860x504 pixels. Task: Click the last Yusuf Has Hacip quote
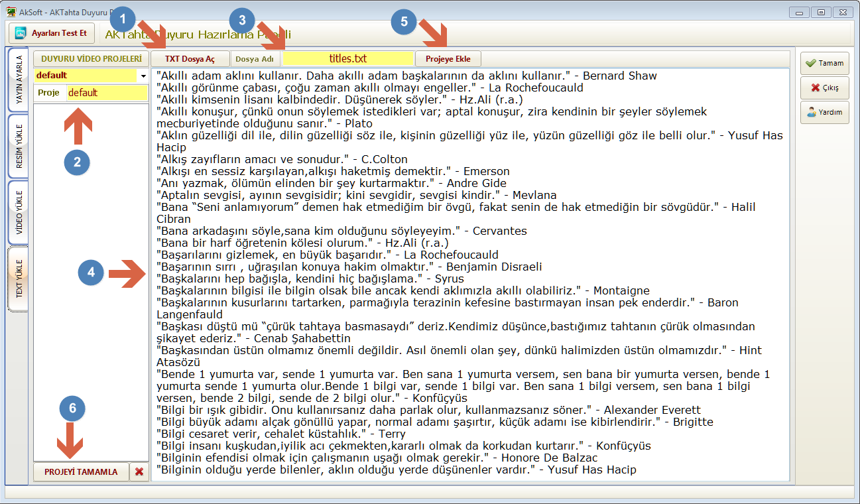pyautogui.click(x=396, y=470)
